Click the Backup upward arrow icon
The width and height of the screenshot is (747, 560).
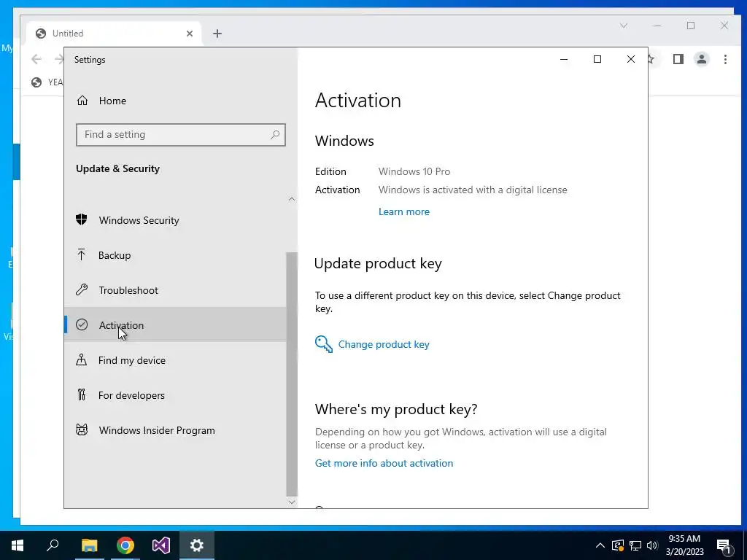[x=82, y=254]
